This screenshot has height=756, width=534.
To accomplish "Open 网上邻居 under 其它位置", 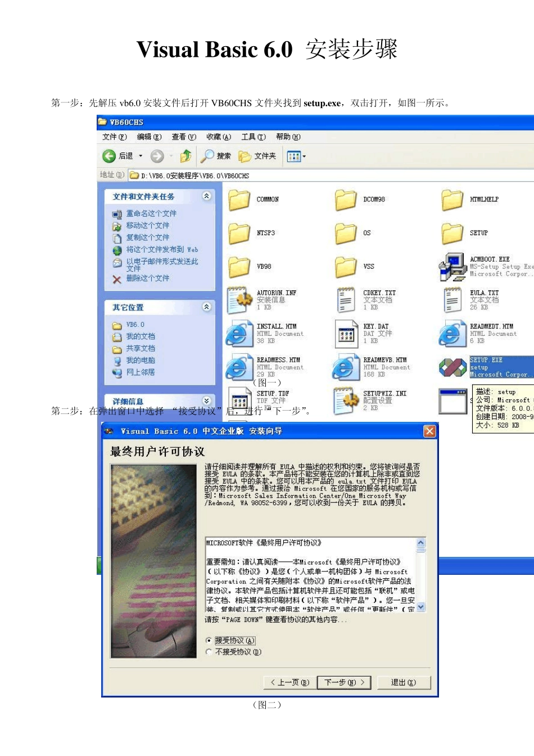I will click(x=141, y=372).
